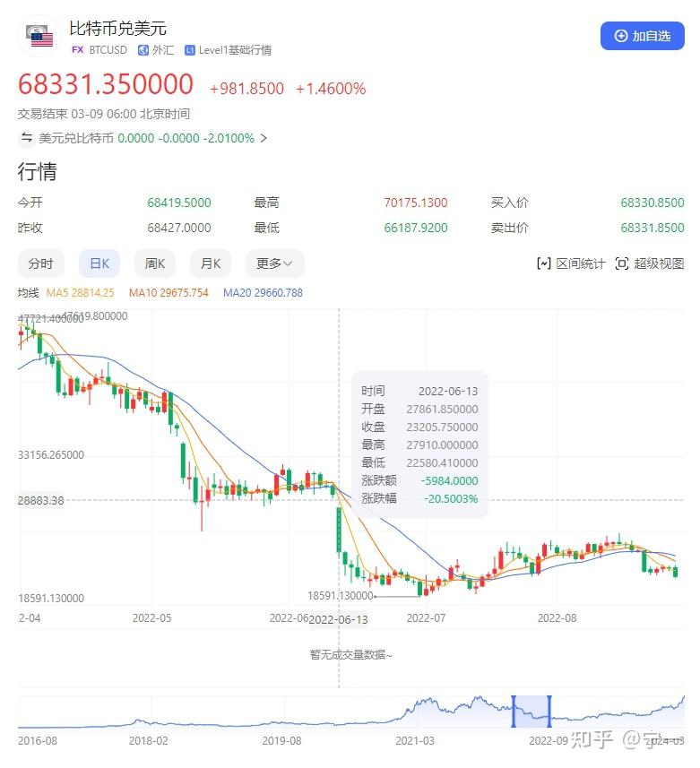
Task: Click the +981.8500 price change value
Action: [246, 89]
